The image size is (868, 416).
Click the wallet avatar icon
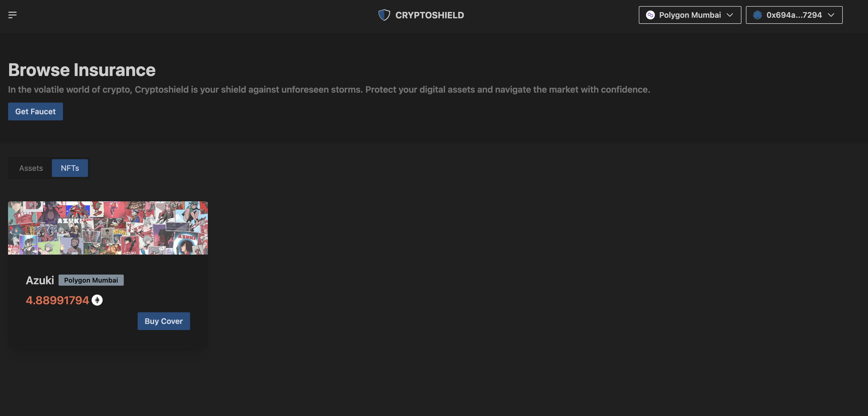point(758,15)
